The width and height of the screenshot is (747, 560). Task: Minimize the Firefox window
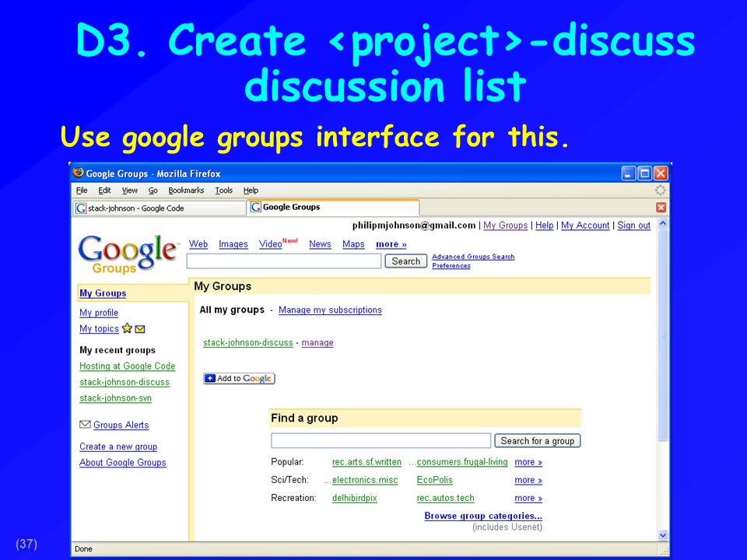tap(629, 173)
